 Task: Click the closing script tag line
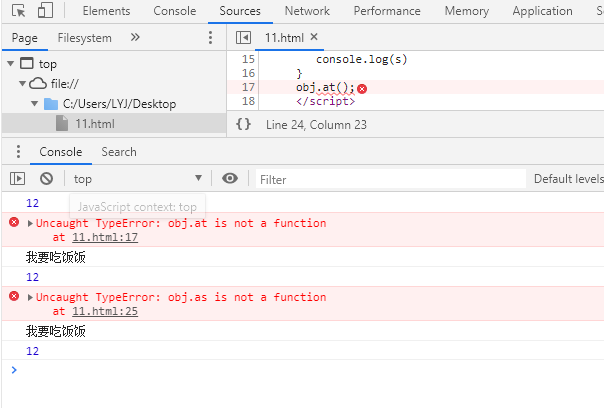(325, 101)
